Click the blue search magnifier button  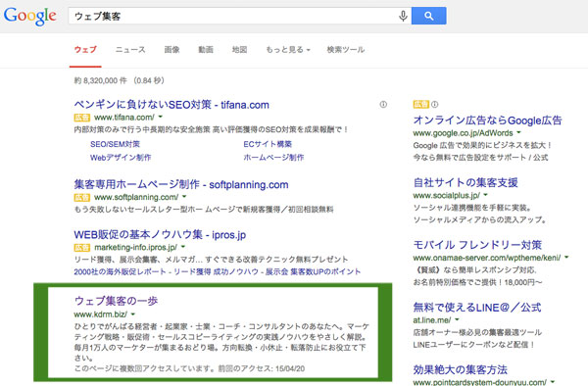[x=428, y=16]
